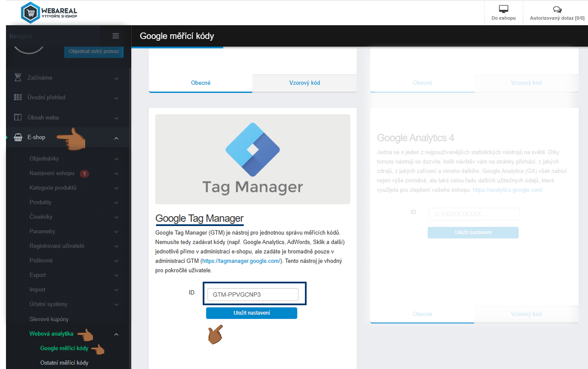Open Autorizovaný dotaz chat icon
Viewport: 588px width, 369px height.
pos(557,9)
